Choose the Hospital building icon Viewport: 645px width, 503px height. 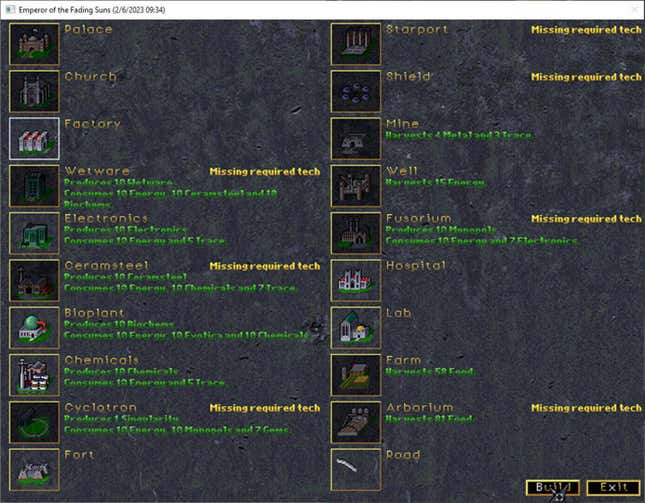[356, 280]
